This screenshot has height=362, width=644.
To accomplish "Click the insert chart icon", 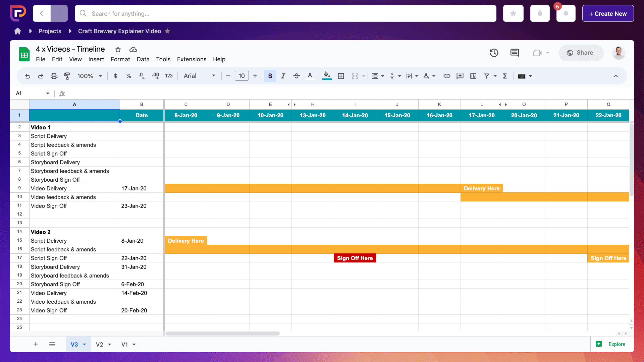I will [x=473, y=76].
